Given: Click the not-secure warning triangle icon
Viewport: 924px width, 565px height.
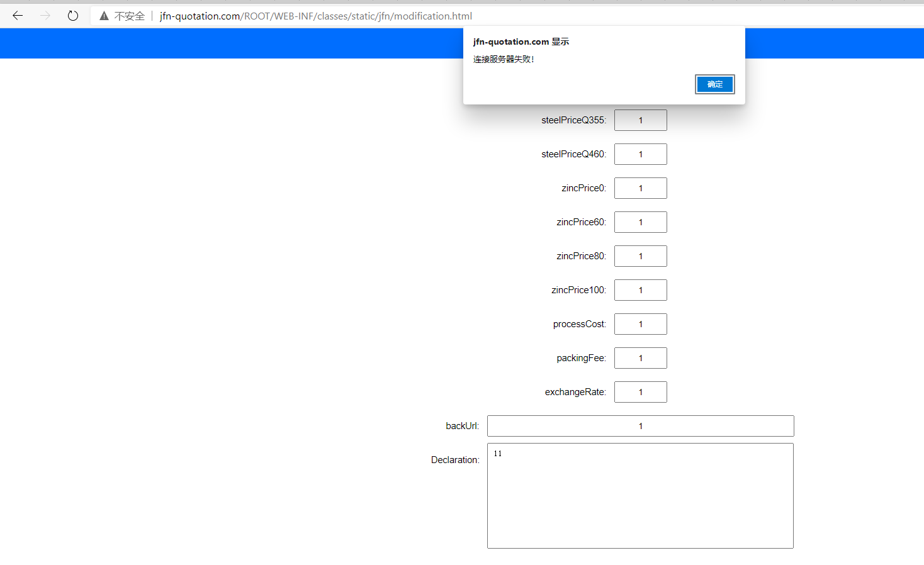Looking at the screenshot, I should coord(104,16).
